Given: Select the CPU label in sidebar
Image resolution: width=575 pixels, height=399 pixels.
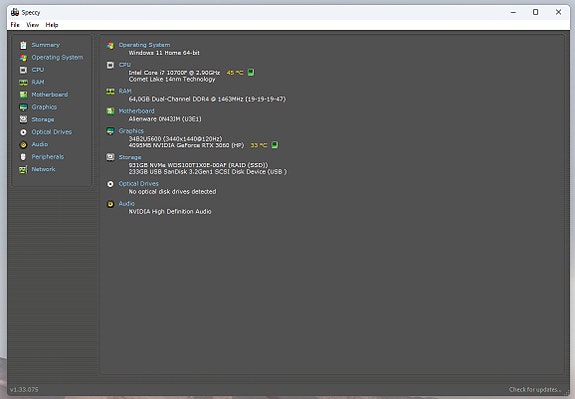Looking at the screenshot, I should tap(38, 70).
